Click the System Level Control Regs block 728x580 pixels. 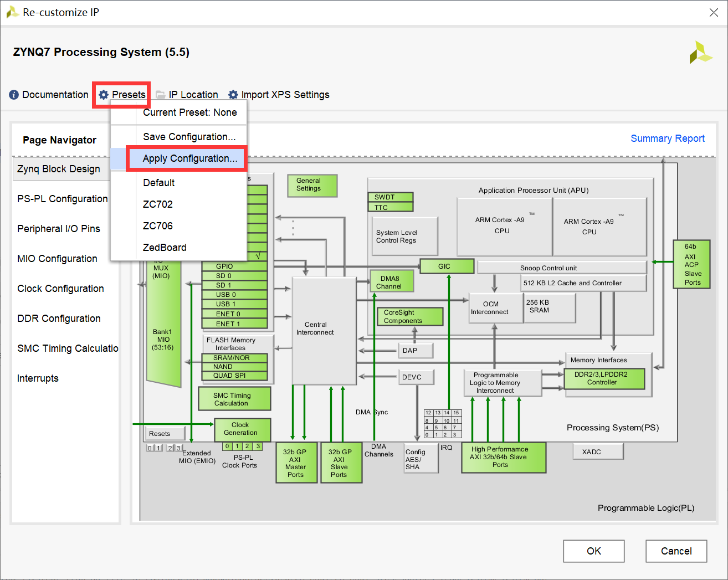[x=405, y=237]
